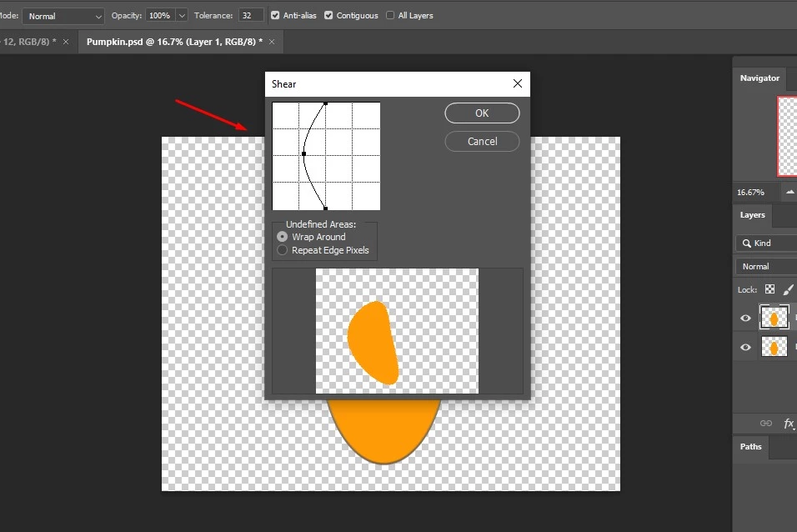Click the lock image pixels brush icon

pos(789,289)
